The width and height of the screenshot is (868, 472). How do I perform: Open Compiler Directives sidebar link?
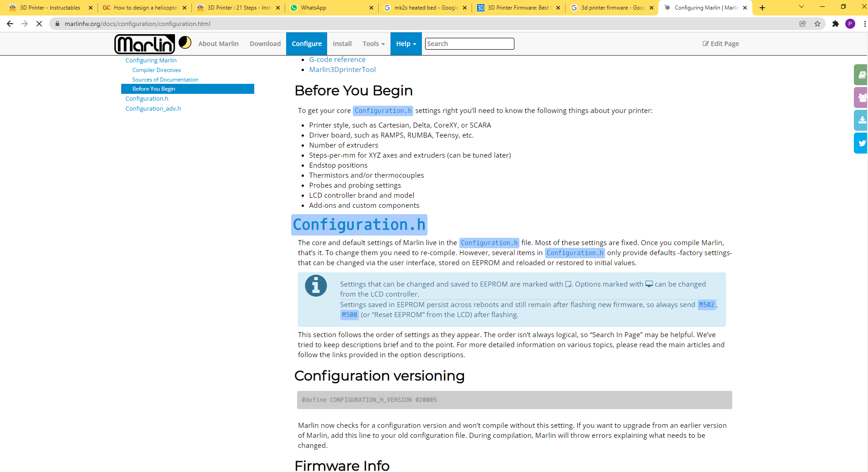tap(156, 70)
